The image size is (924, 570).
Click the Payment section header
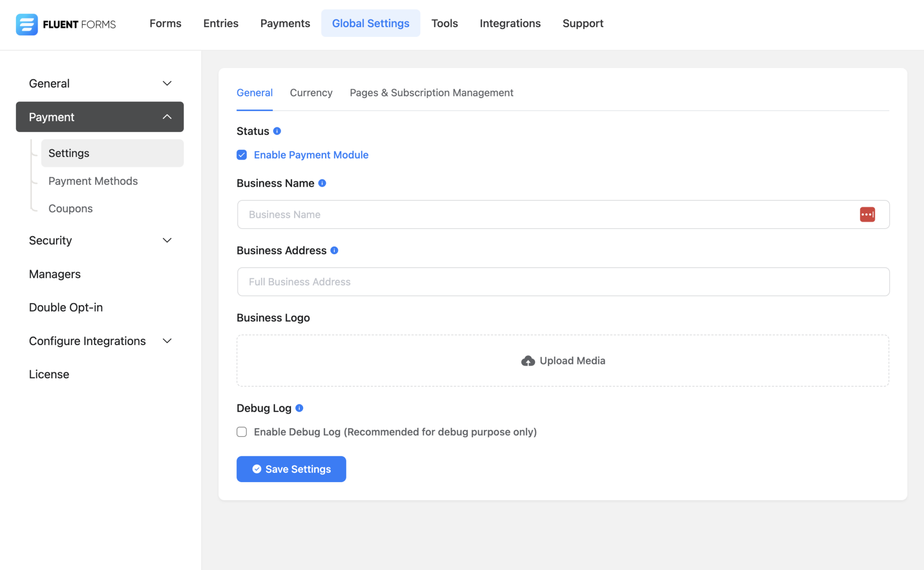point(100,117)
